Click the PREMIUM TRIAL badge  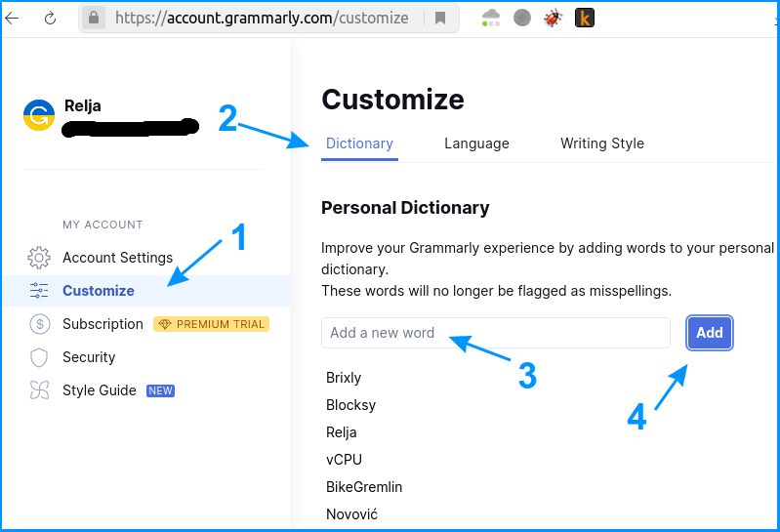211,324
